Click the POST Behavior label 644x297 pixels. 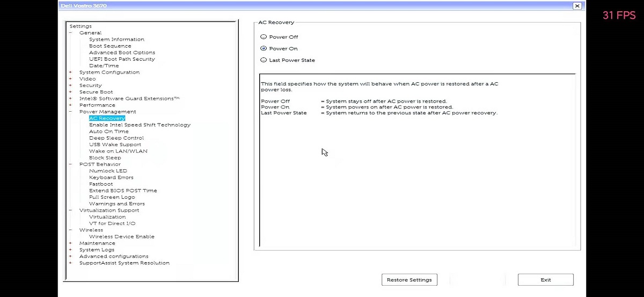point(100,164)
